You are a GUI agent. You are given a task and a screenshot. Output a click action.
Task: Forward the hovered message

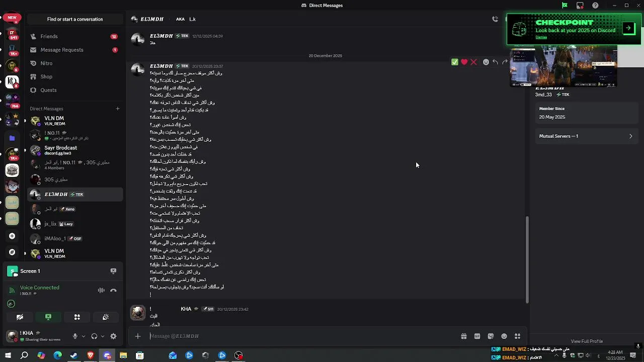[x=505, y=62]
